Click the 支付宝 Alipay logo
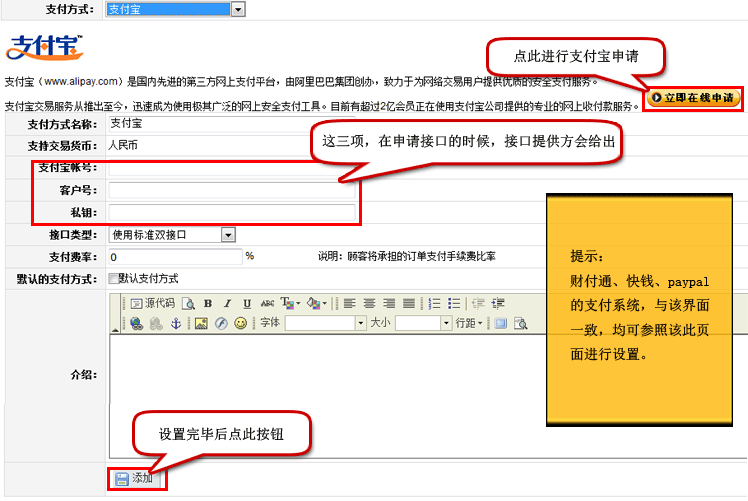 click(x=45, y=47)
